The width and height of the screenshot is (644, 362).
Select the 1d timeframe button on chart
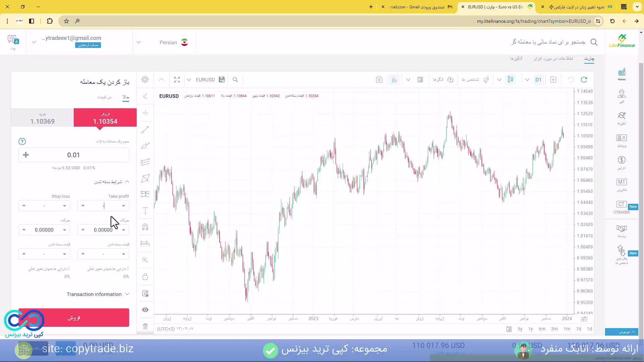point(590,329)
